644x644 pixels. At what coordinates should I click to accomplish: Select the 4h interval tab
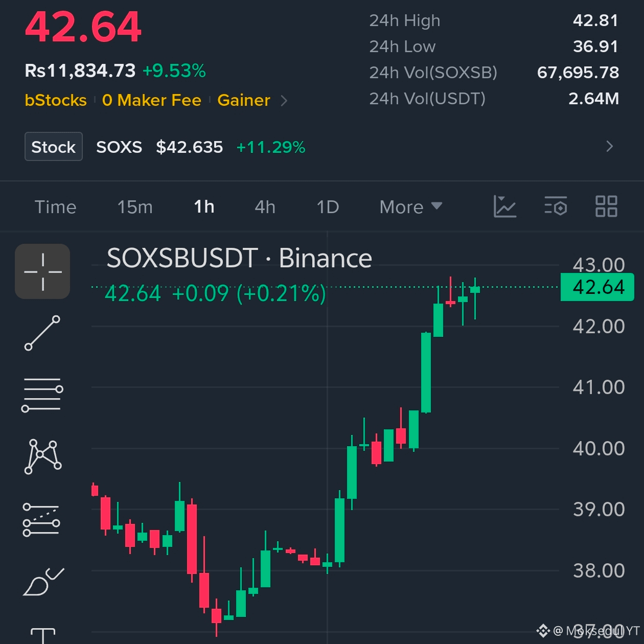click(265, 207)
